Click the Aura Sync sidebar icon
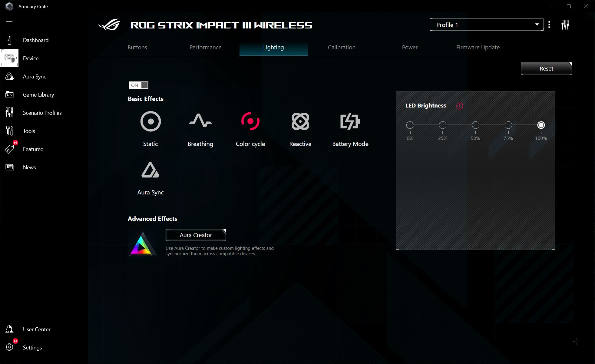 [x=9, y=76]
